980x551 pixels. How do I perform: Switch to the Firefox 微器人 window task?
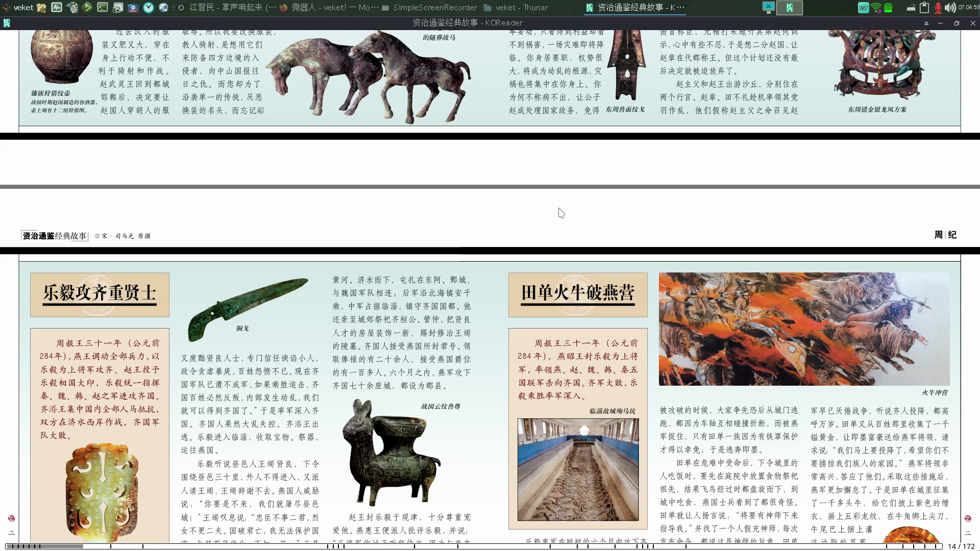coord(330,8)
